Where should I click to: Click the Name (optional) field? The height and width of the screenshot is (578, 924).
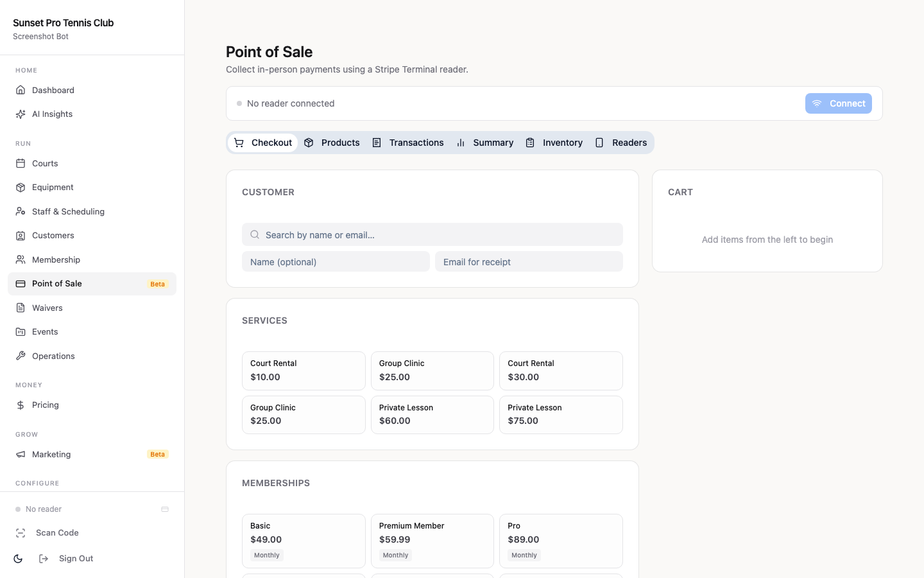pos(336,261)
